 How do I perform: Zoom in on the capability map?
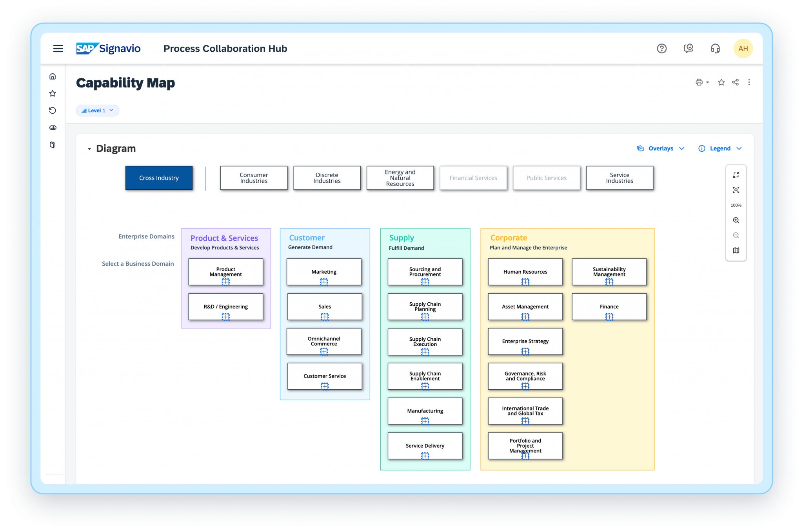pyautogui.click(x=736, y=220)
